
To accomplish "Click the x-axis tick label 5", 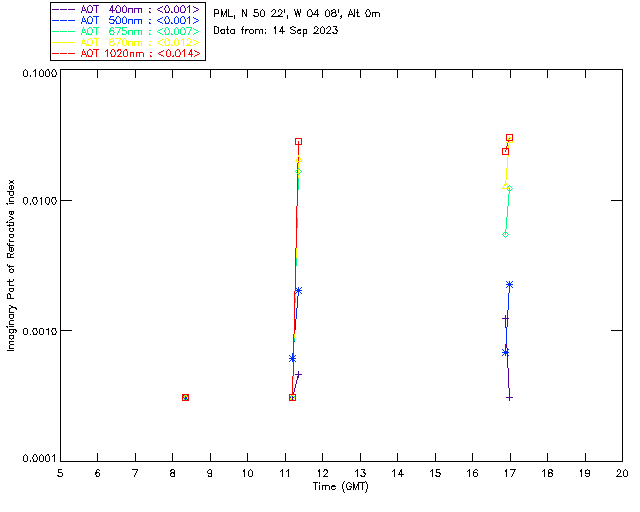I will [x=60, y=473].
